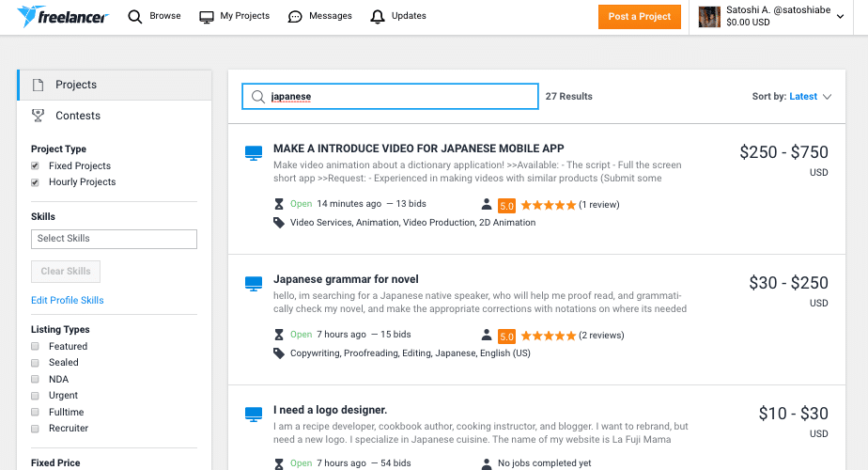This screenshot has width=868, height=470.
Task: Uncheck the Hourly Projects checkbox
Action: 35,182
